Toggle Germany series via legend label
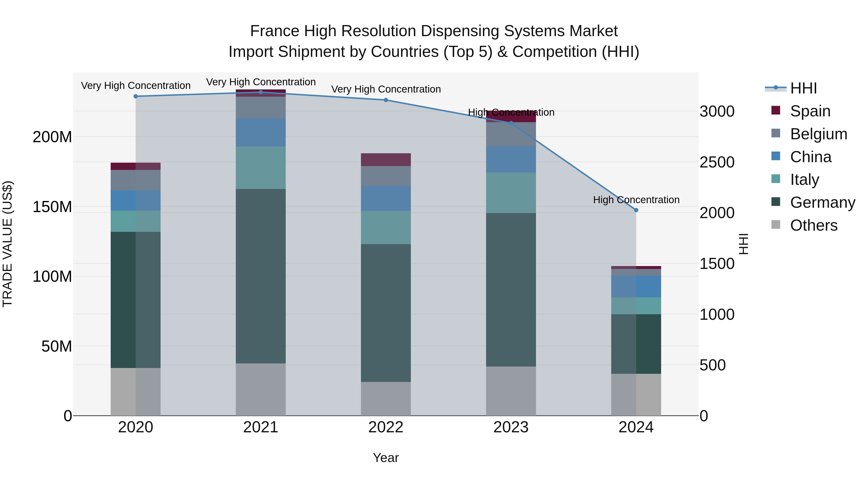Viewport: 868px width, 488px height. click(x=823, y=203)
